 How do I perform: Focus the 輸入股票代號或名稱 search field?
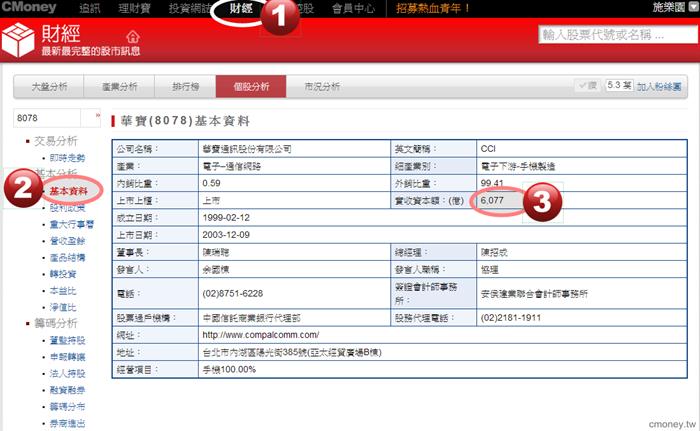[618, 35]
